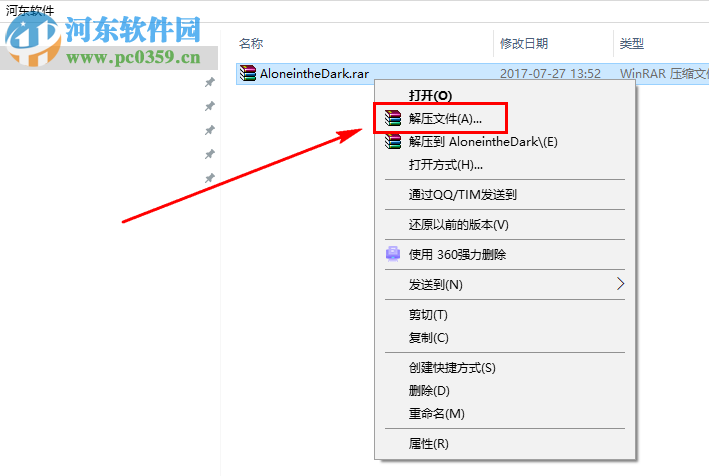
Task: Open 属性(R) properties entry
Action: [x=429, y=443]
